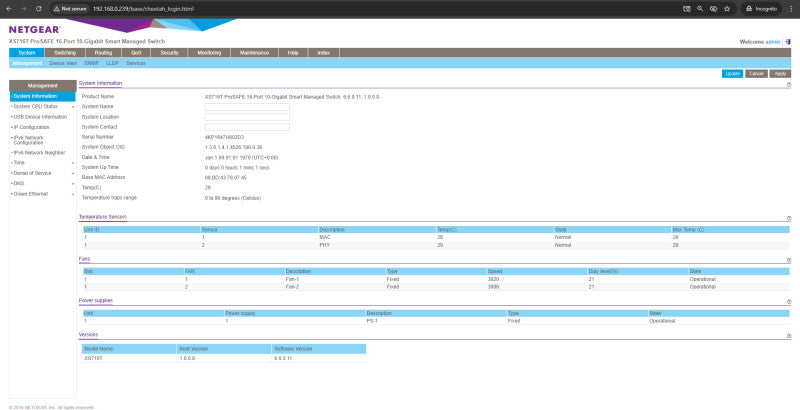Click the third-party cookies blocked eye icon
Viewport: 800px width, 410px height.
point(714,9)
